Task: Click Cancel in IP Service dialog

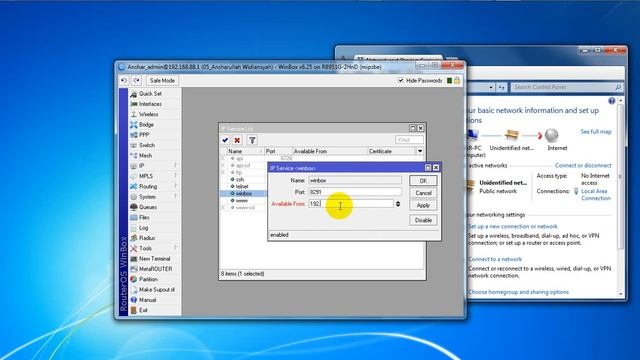Action: (423, 193)
